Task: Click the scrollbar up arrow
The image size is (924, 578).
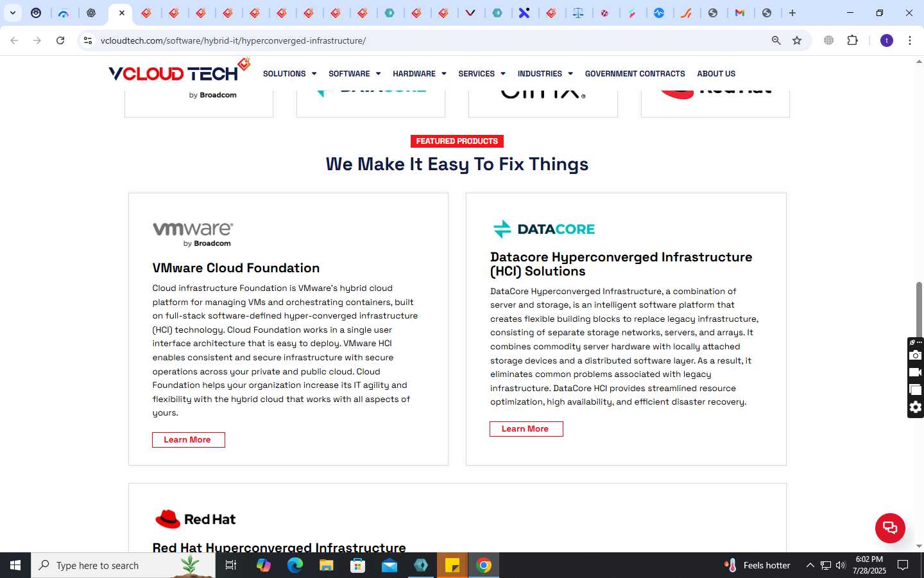Action: (919, 62)
